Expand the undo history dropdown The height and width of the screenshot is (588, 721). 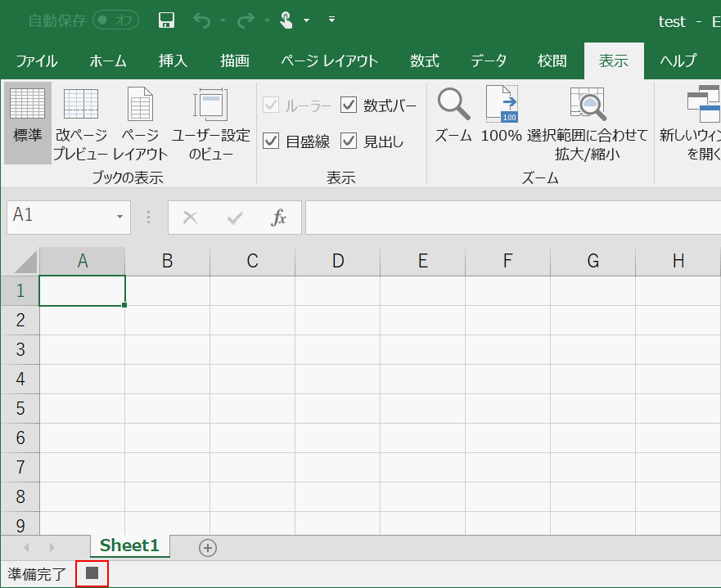pos(224,20)
